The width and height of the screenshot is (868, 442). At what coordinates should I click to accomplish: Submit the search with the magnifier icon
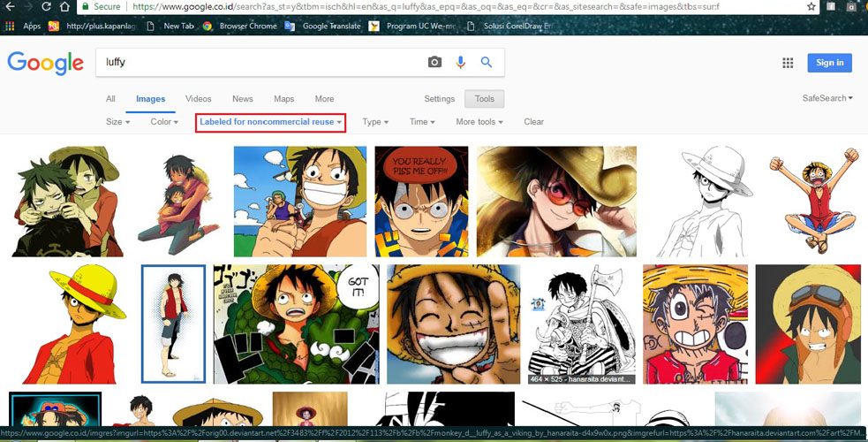pyautogui.click(x=486, y=62)
